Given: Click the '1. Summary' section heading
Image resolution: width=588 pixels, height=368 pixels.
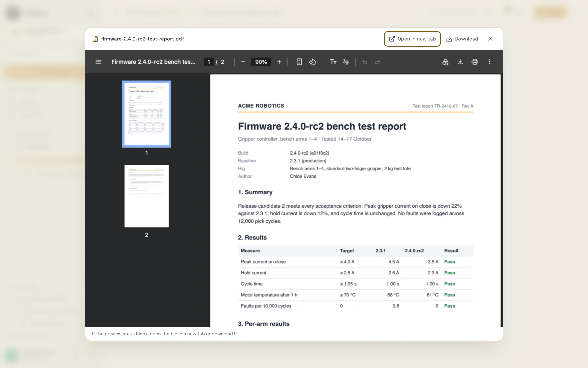Looking at the screenshot, I should pos(255,192).
